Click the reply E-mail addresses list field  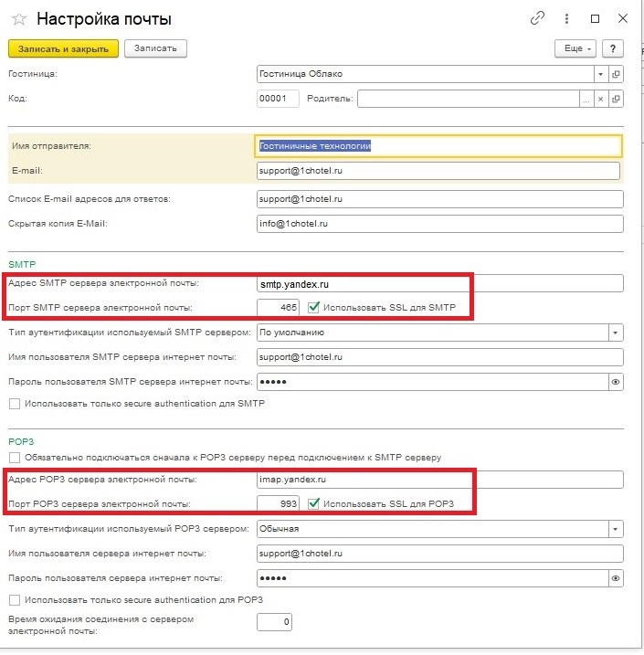pyautogui.click(x=439, y=199)
